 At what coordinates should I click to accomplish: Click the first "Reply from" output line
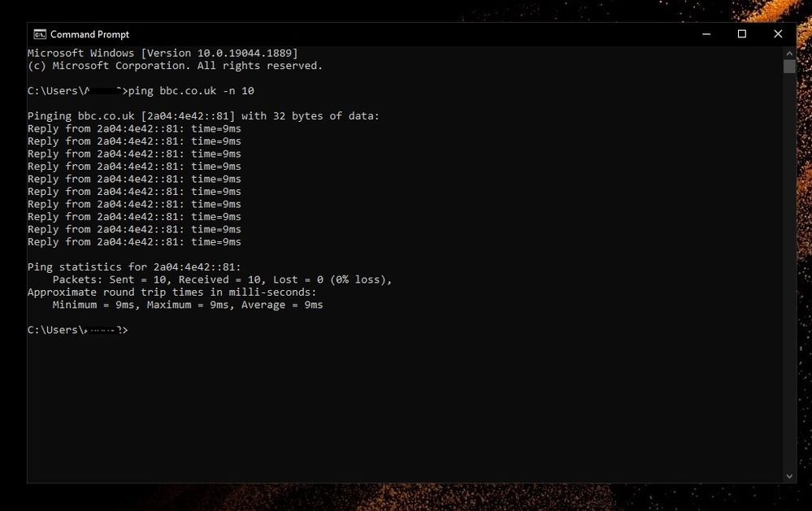[x=134, y=128]
